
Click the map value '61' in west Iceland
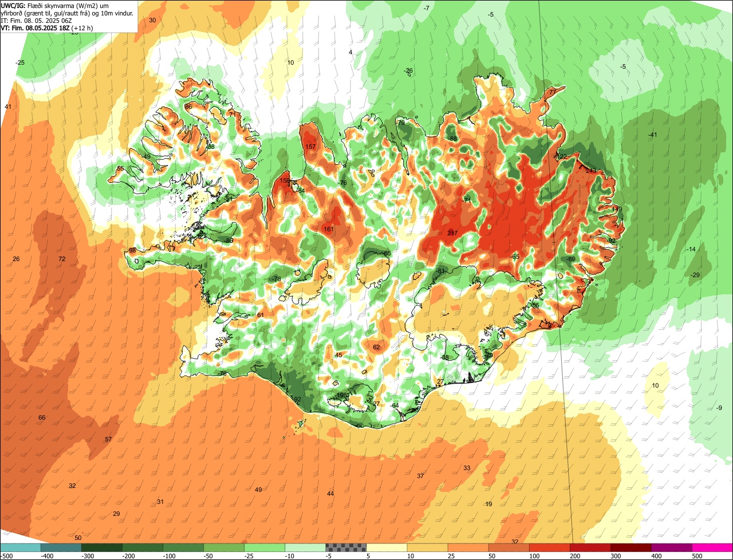[x=261, y=316]
